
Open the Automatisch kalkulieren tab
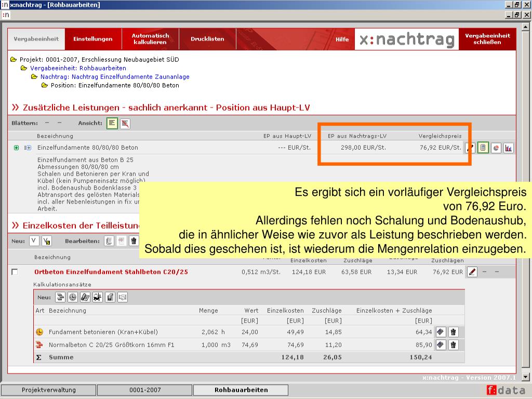pos(150,39)
